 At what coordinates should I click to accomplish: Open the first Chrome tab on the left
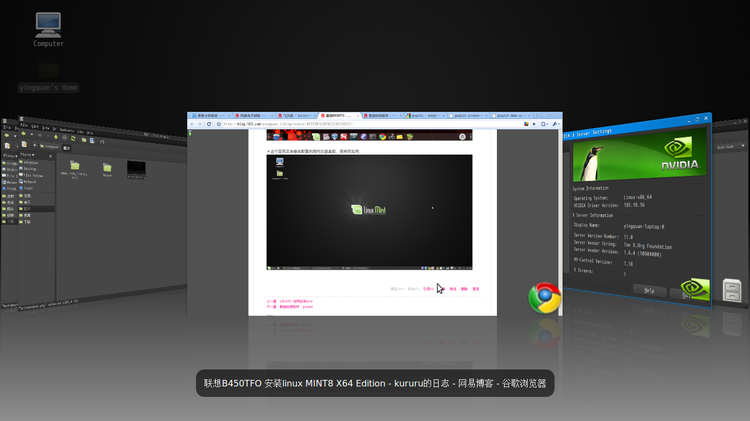[x=211, y=115]
